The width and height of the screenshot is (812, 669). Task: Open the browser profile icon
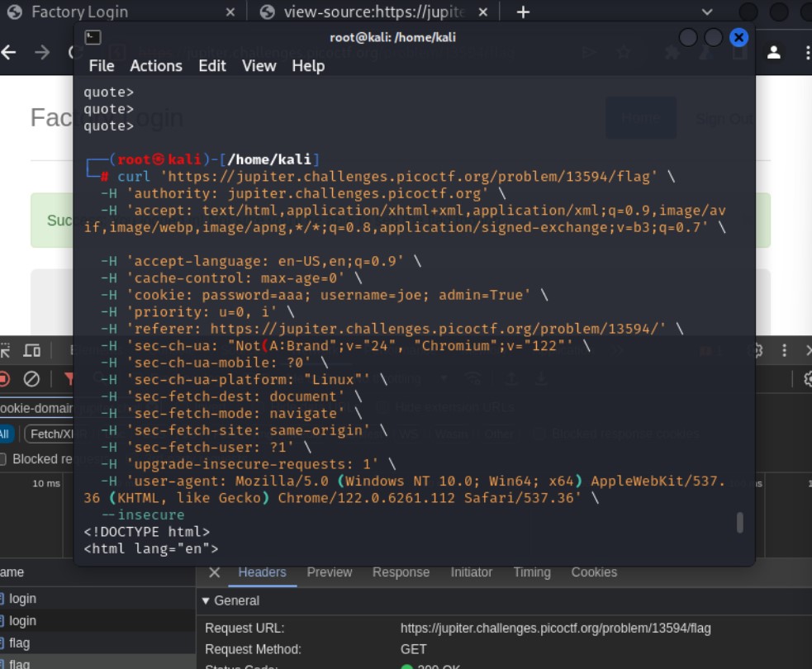774,52
